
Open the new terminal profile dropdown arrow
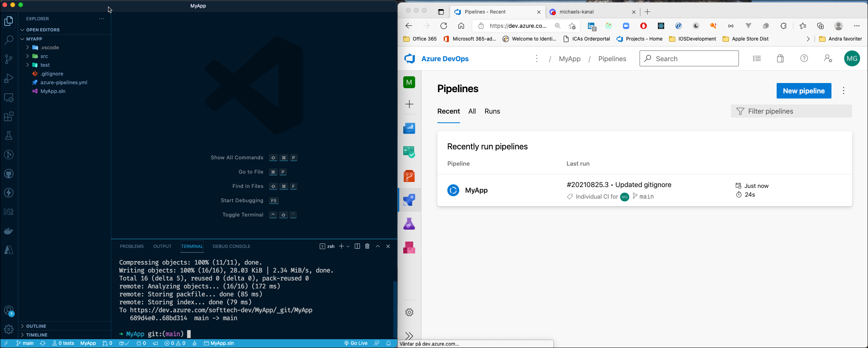click(348, 246)
